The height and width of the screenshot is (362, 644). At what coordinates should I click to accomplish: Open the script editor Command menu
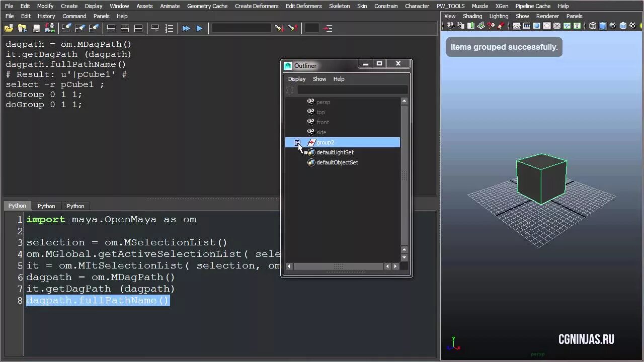coord(74,16)
